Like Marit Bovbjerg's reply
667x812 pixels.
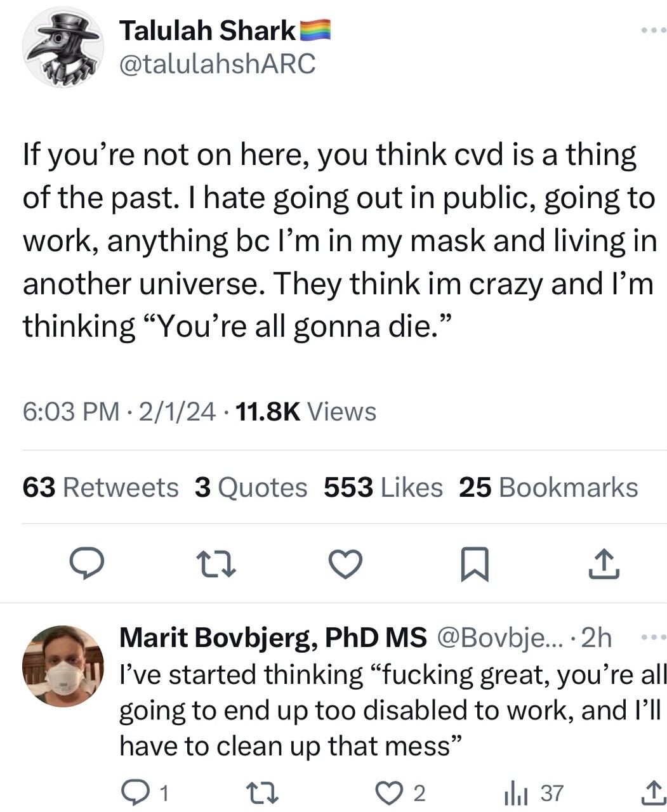coord(400,792)
